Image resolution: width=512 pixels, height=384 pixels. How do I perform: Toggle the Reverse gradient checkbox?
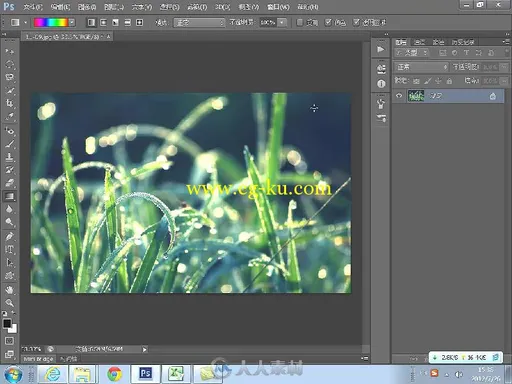[300, 22]
